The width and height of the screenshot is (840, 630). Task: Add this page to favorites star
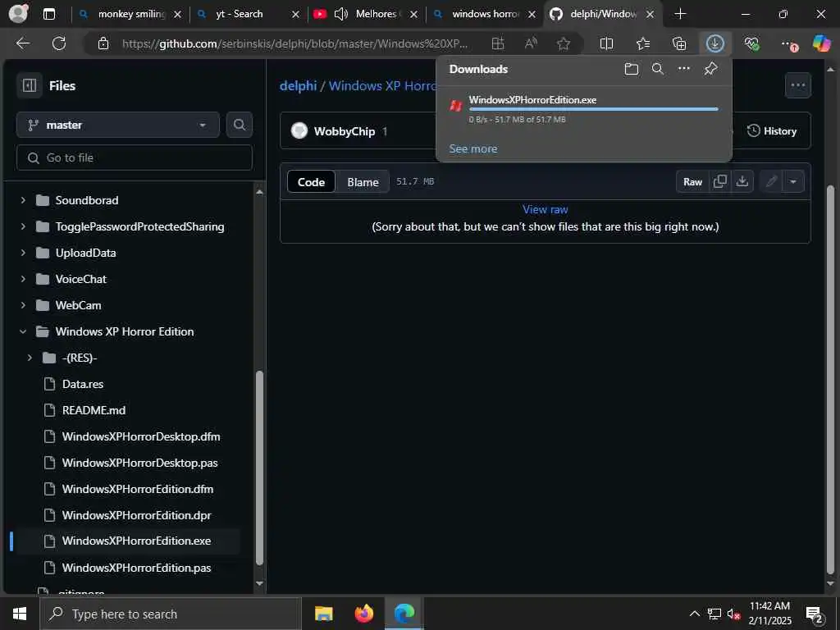(564, 43)
